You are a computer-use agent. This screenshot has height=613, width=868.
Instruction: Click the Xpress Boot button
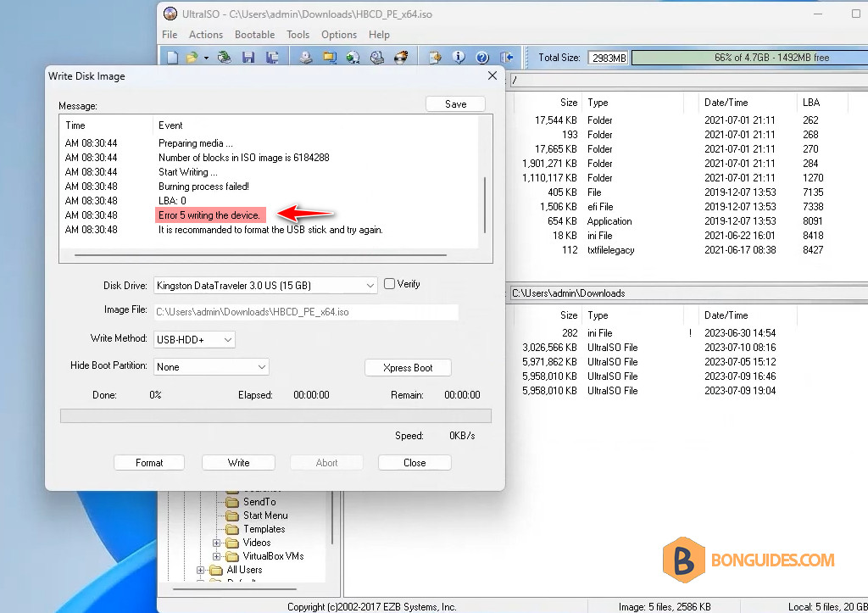[408, 368]
